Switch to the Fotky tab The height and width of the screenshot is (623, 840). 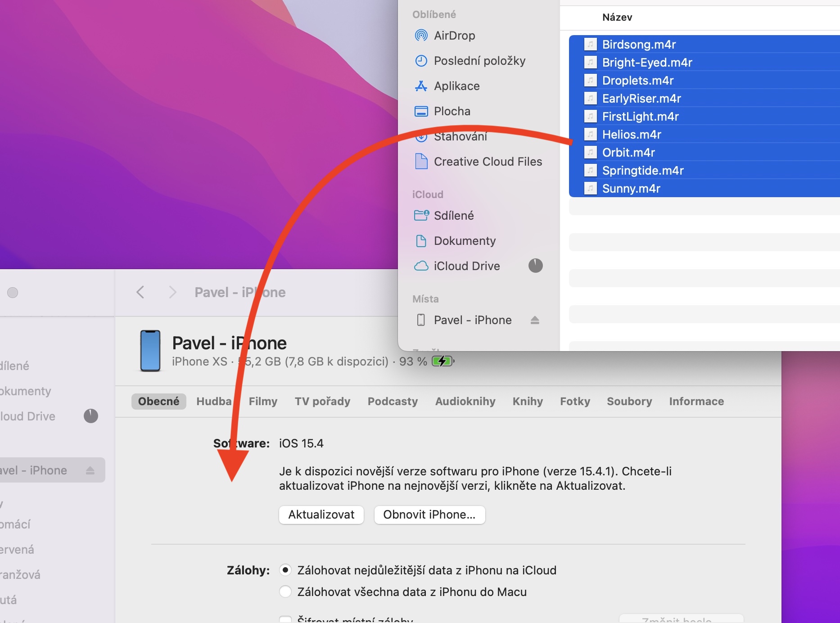pyautogui.click(x=575, y=401)
